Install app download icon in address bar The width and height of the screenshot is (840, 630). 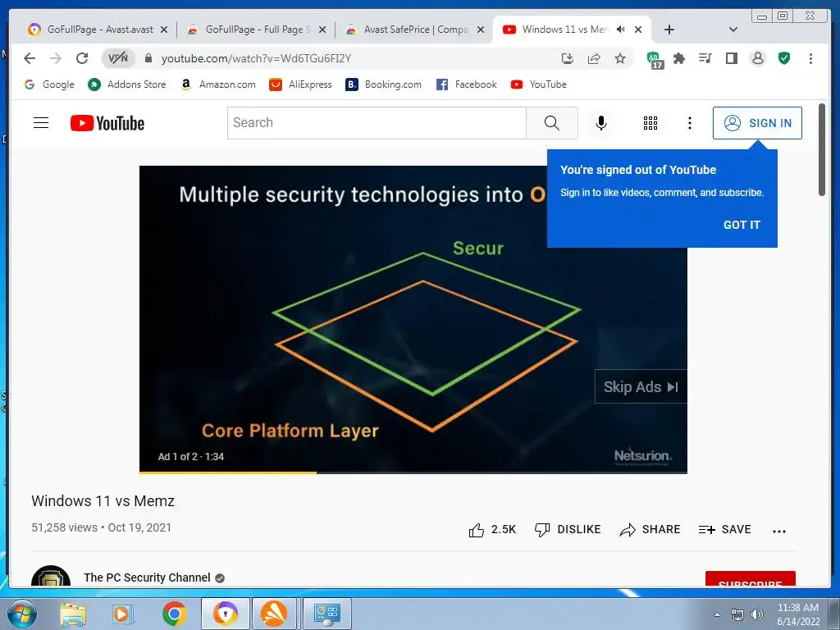pos(568,58)
